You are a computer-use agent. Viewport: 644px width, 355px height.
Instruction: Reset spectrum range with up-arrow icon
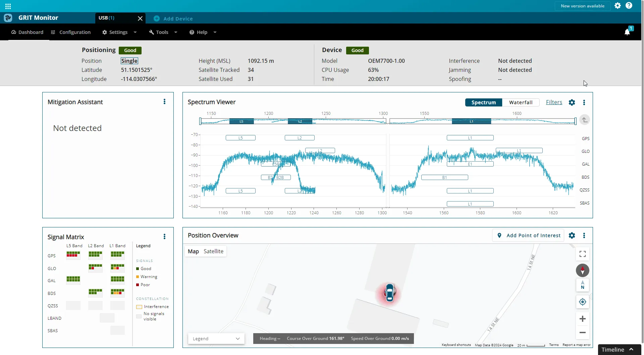pos(584,120)
